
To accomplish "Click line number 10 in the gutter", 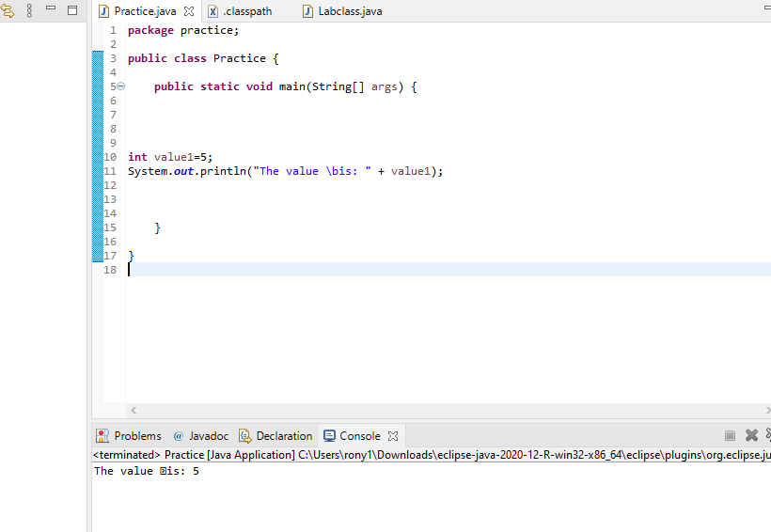I will click(110, 157).
